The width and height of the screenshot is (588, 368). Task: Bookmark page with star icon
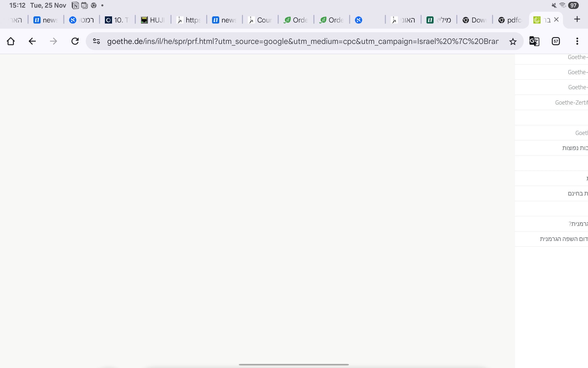click(x=513, y=41)
